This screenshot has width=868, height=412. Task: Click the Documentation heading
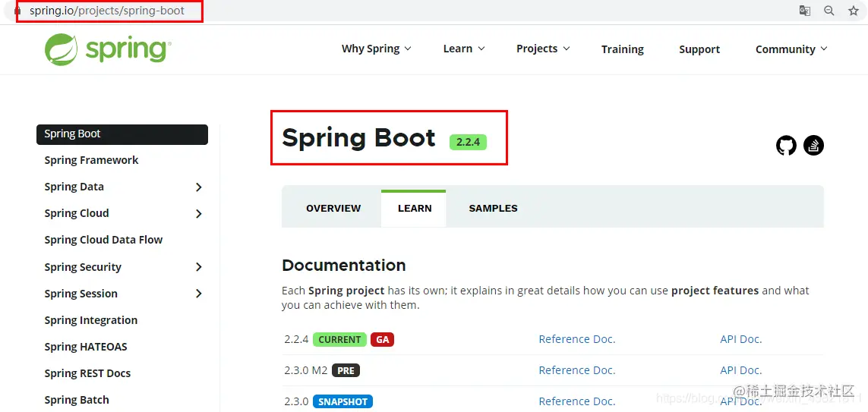[344, 265]
